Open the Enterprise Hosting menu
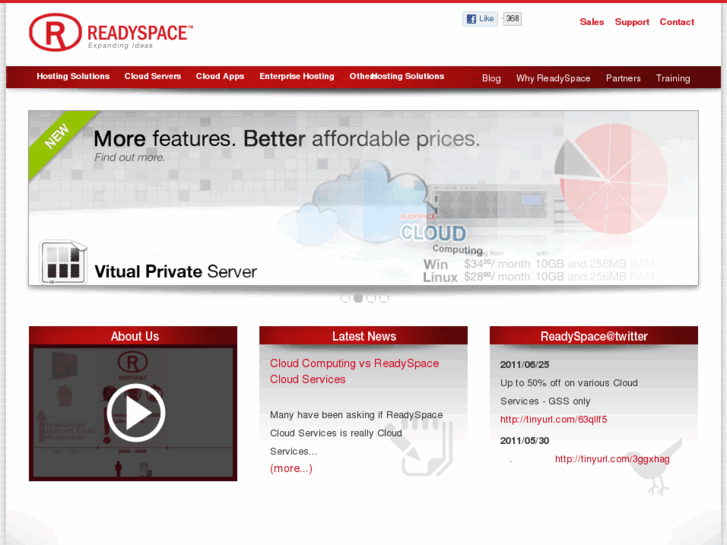This screenshot has width=727, height=545. [x=297, y=76]
